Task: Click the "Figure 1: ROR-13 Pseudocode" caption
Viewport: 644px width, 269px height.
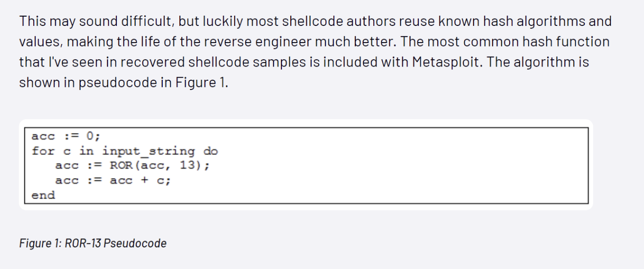Action: [93, 243]
